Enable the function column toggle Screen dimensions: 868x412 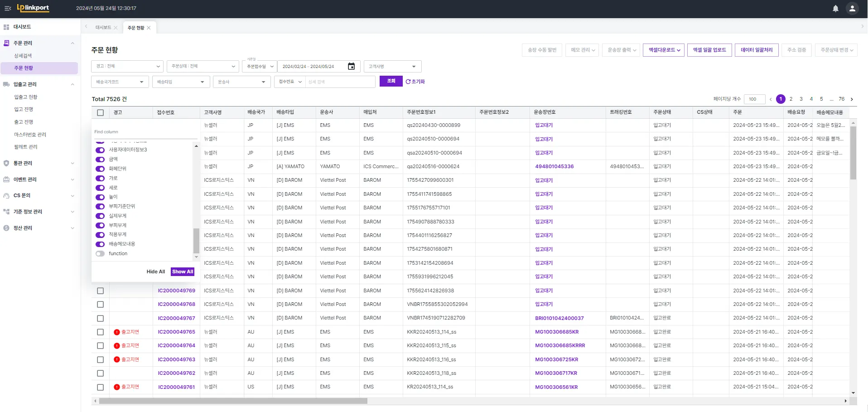100,254
